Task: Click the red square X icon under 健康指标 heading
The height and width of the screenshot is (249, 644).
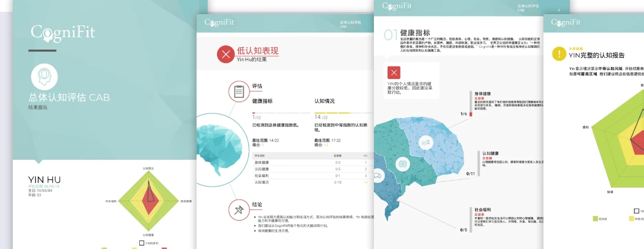Action: pyautogui.click(x=394, y=73)
